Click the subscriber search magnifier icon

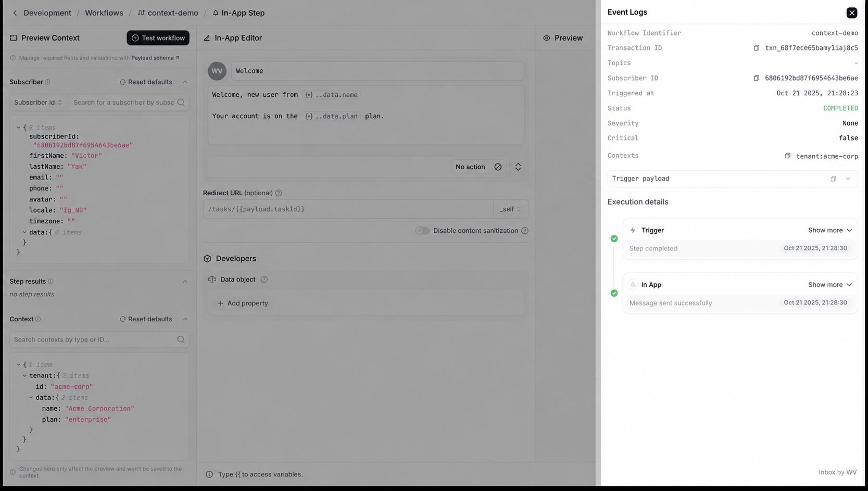pyautogui.click(x=181, y=103)
